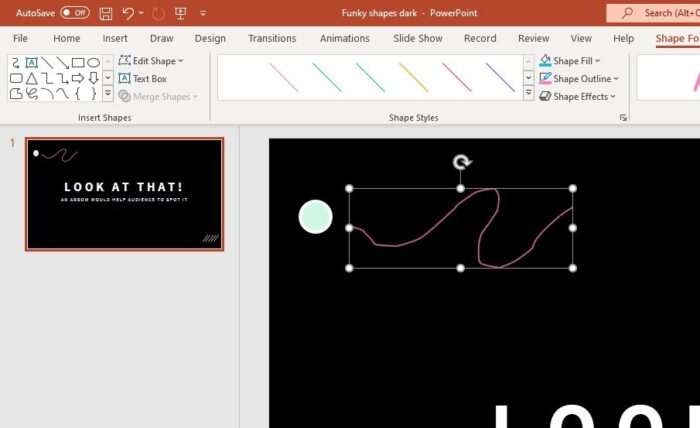Viewport: 700px width, 428px height.
Task: Switch to the Transitions tab
Action: point(272,38)
